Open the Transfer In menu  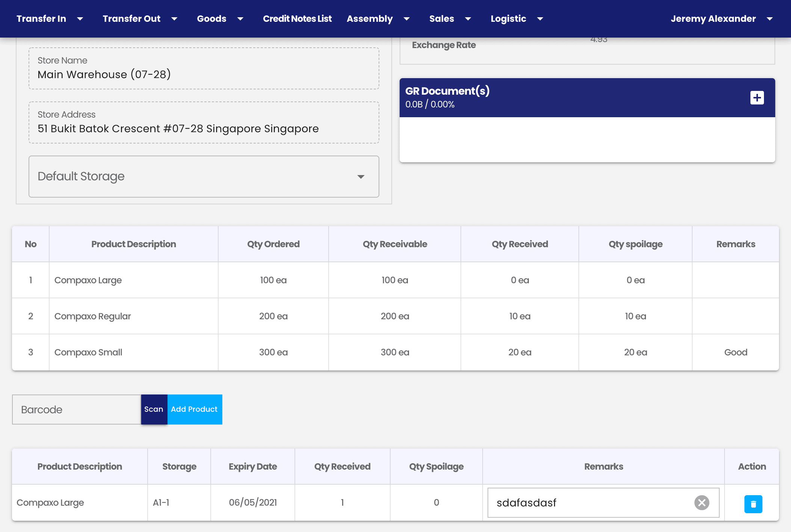41,19
